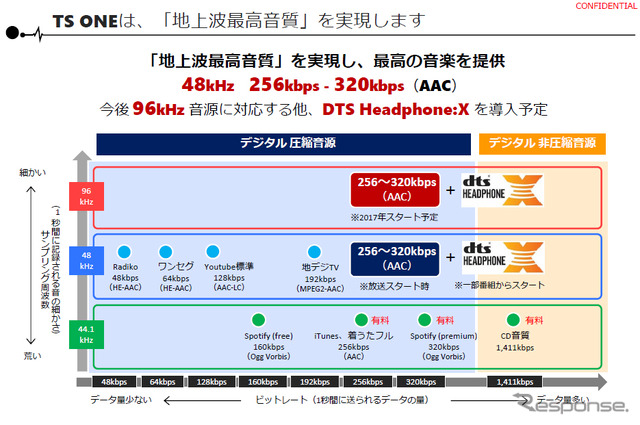Click the iTunes、着うたフル 256kbps text
640x425 pixels.
353,346
